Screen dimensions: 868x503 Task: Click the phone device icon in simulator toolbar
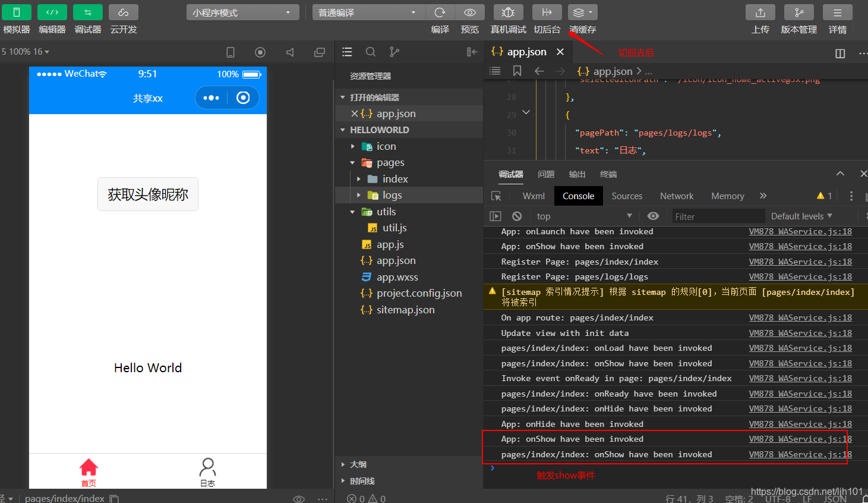231,52
